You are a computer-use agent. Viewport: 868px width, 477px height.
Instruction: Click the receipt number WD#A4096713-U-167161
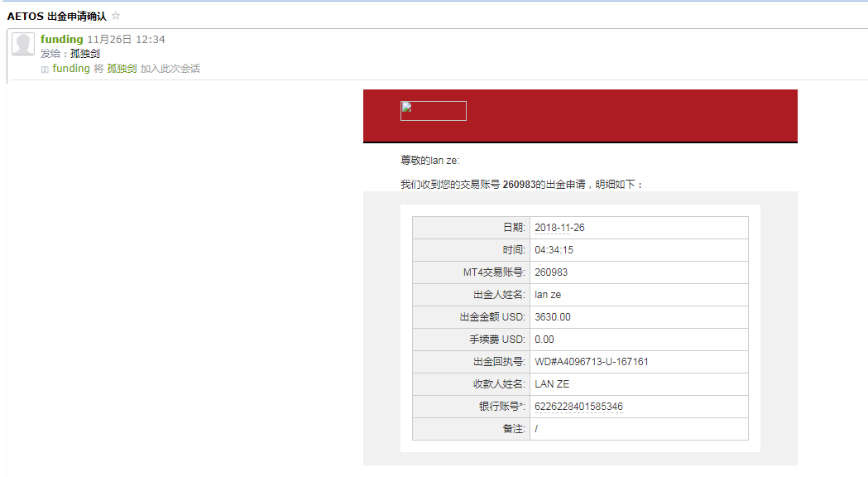coord(592,362)
